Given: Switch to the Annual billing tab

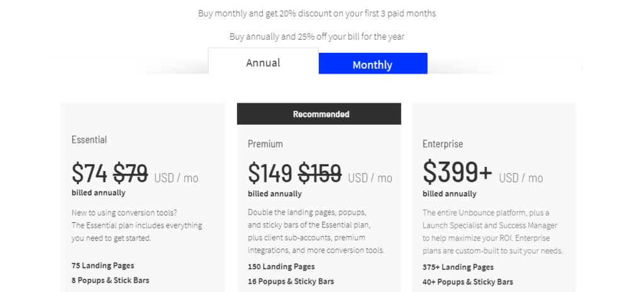Looking at the screenshot, I should (x=264, y=62).
